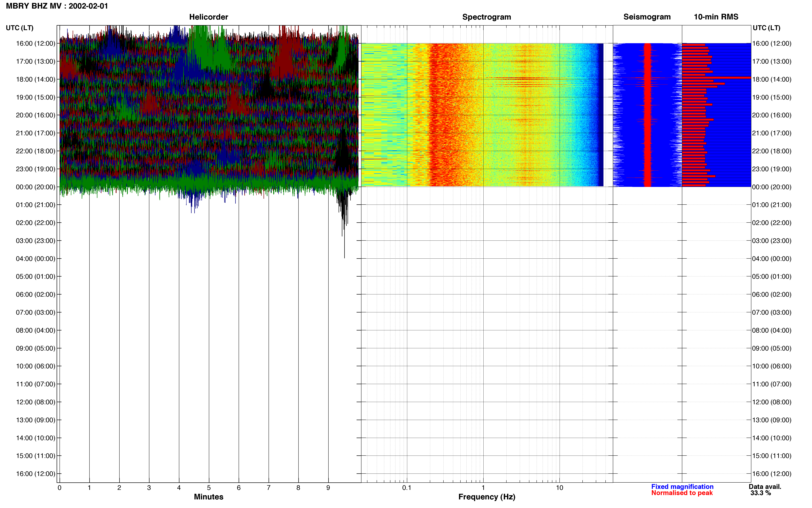Click the '0.1' frequency tick label
Screen dimensions: 812x508
pos(407,487)
